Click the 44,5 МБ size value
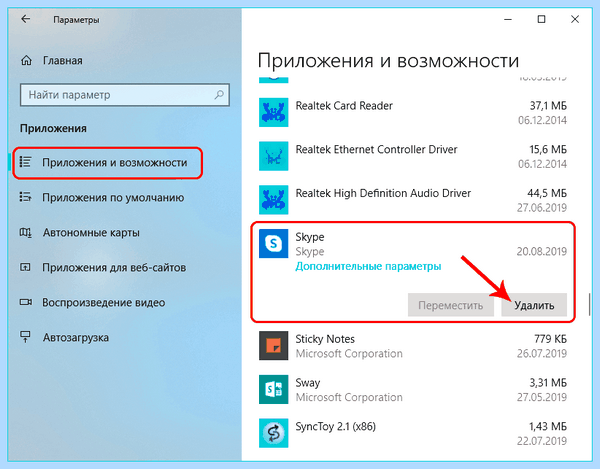Screen dimensions: 600x469 pos(547,193)
